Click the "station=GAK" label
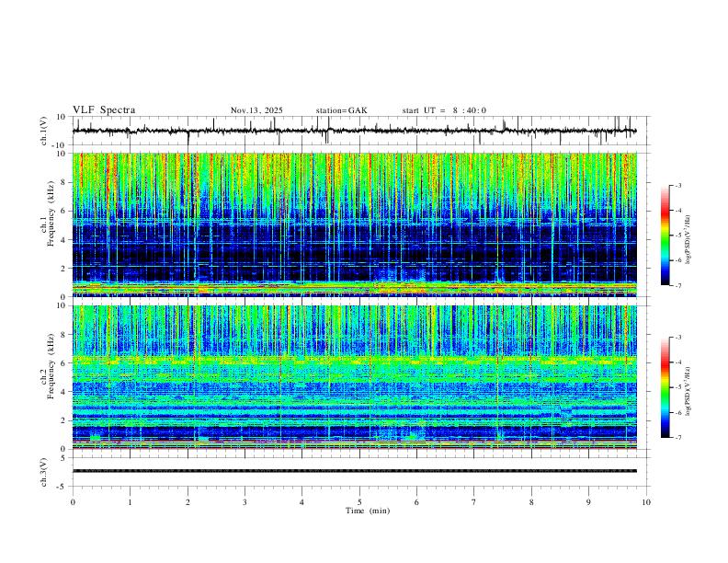Screen dimensions: 728x563 click(x=341, y=110)
